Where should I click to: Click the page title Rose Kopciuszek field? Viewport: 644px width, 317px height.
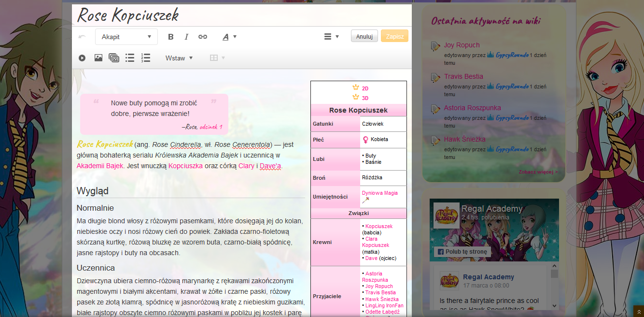pyautogui.click(x=241, y=15)
